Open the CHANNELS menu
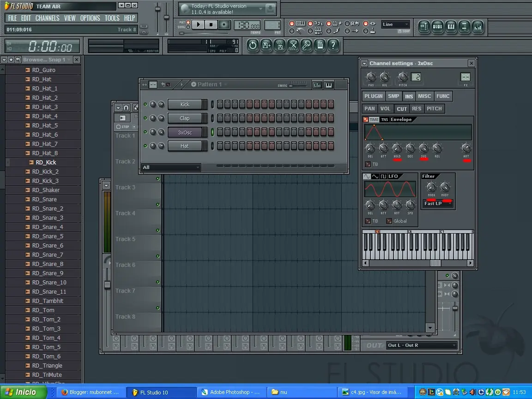 coord(47,18)
